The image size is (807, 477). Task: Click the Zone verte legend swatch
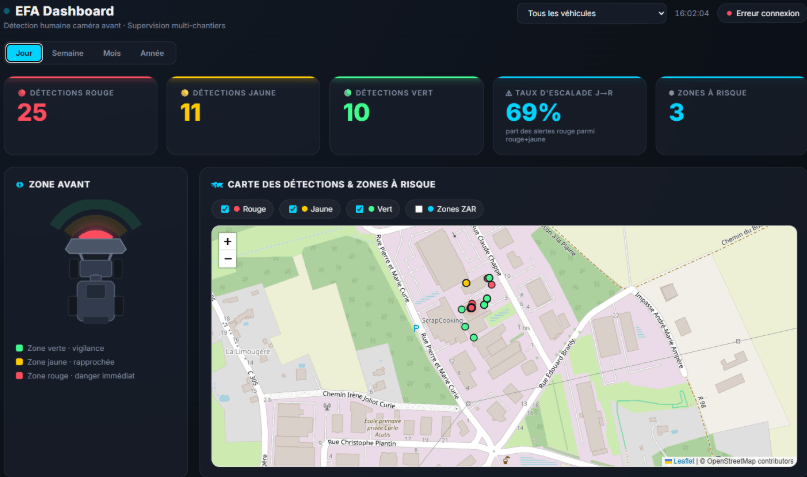pos(20,348)
